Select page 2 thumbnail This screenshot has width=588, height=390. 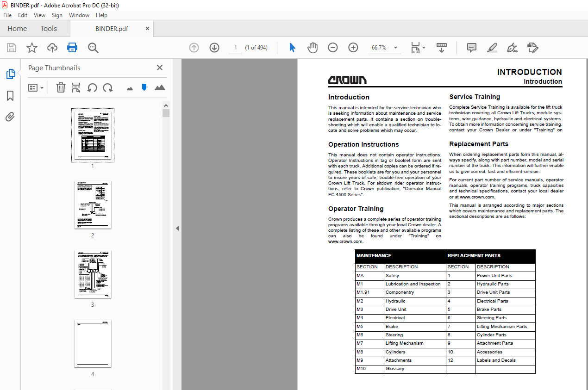93,205
